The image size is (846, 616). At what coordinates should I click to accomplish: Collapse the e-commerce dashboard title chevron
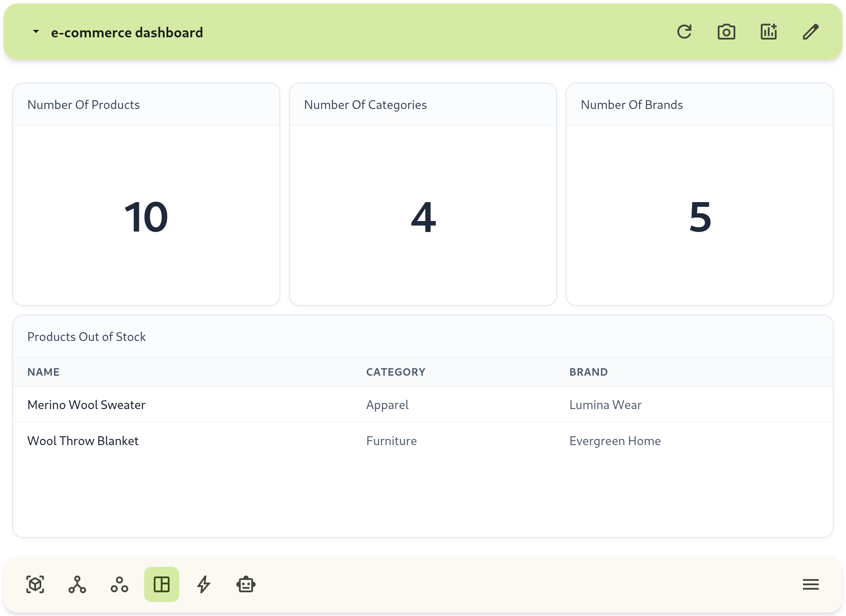(x=36, y=31)
